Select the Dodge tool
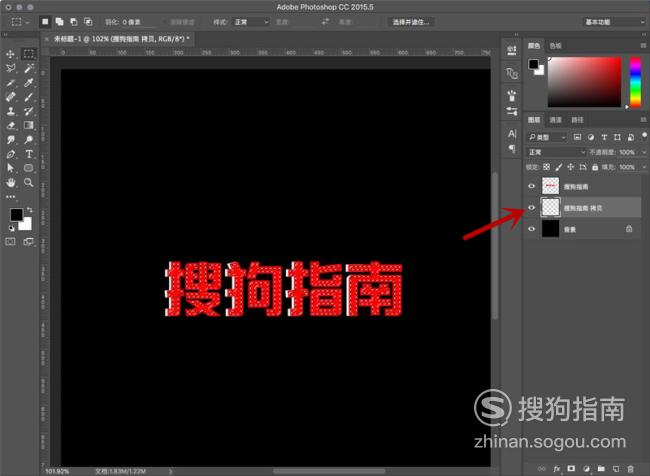Image resolution: width=650 pixels, height=476 pixels. (x=29, y=140)
